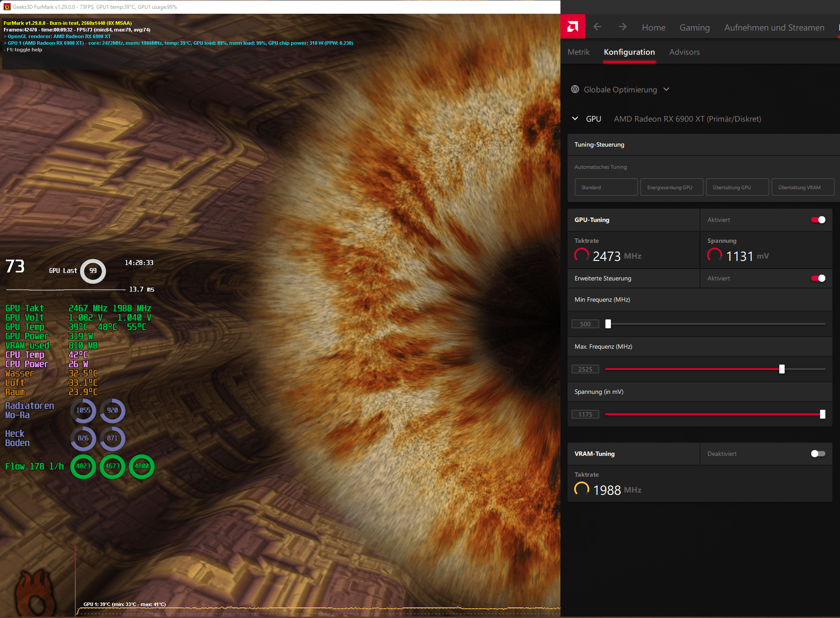Image resolution: width=840 pixels, height=618 pixels.
Task: Click the VRAM Taktrate yellow dial
Action: pos(582,489)
